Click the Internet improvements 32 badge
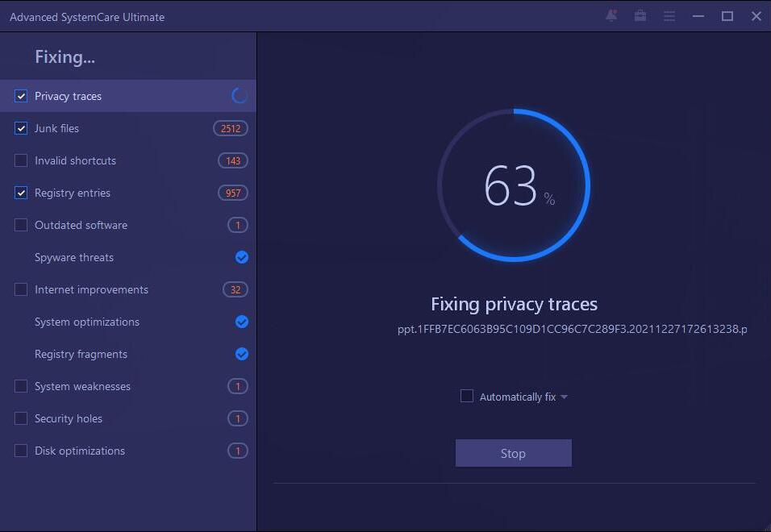 pyautogui.click(x=235, y=290)
